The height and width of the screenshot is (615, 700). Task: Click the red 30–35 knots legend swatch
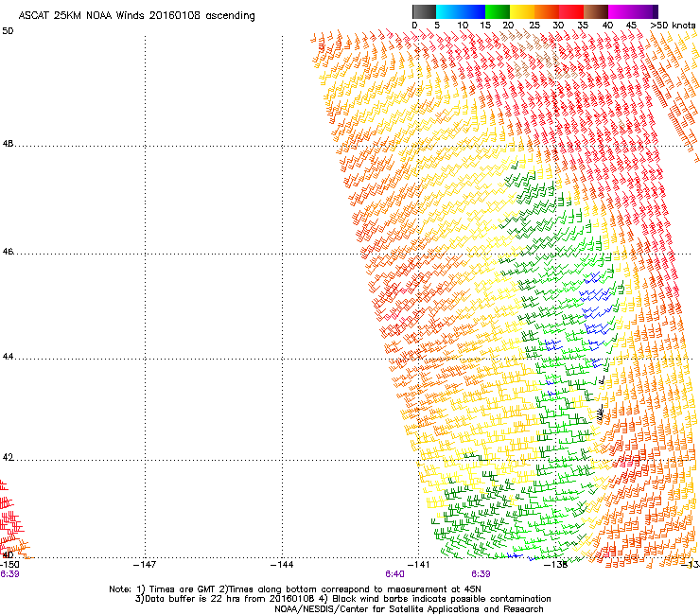click(x=571, y=11)
